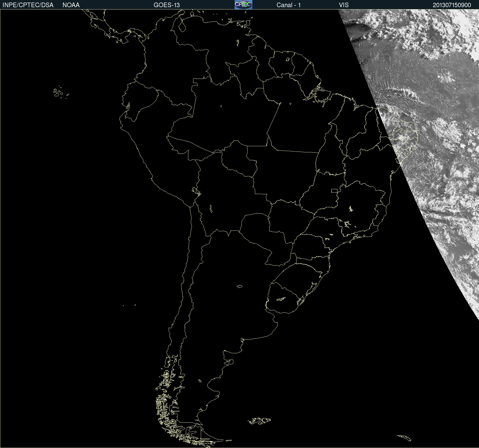Image resolution: width=479 pixels, height=448 pixels.
Task: Click the Distrito Federal rectangle in Brazil
Action: [334, 190]
